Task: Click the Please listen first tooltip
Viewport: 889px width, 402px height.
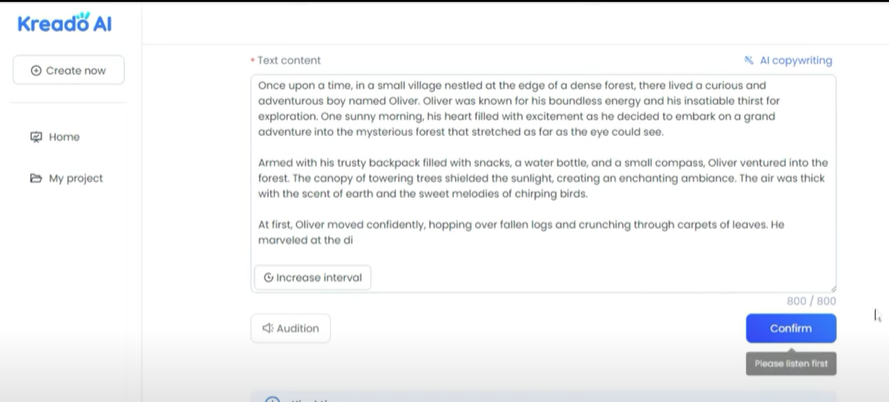Action: tap(791, 364)
